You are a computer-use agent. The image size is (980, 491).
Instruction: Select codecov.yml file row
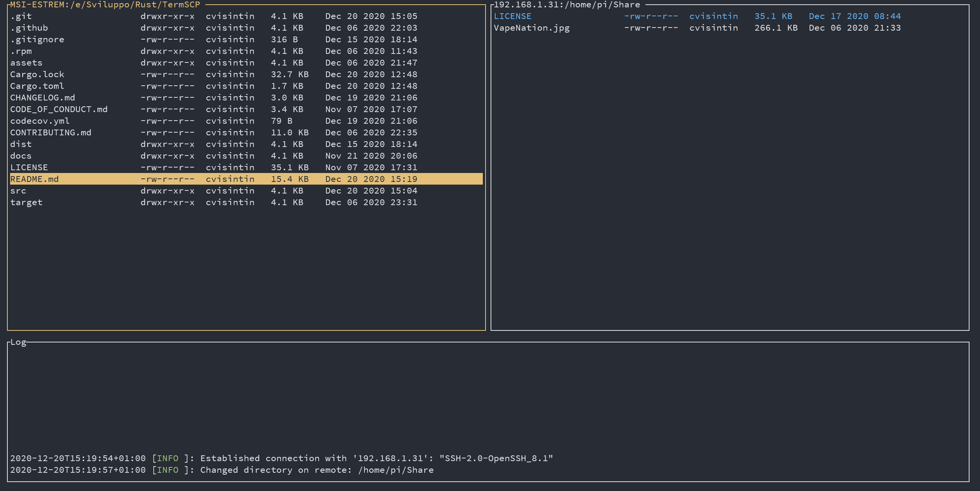point(40,121)
